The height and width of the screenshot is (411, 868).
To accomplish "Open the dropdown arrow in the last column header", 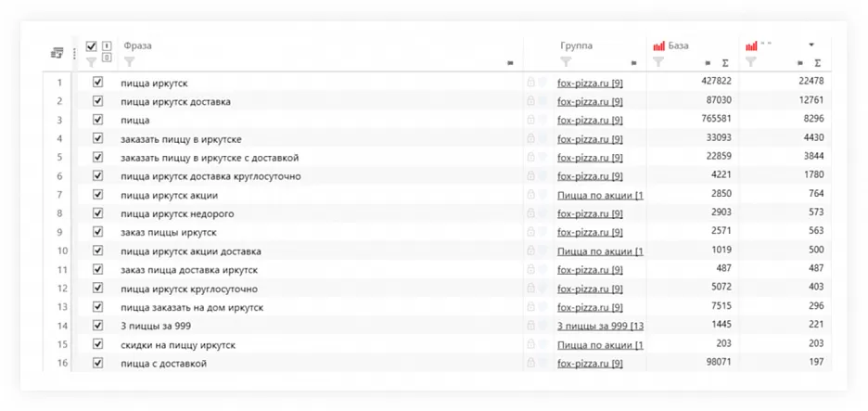I will (x=811, y=45).
